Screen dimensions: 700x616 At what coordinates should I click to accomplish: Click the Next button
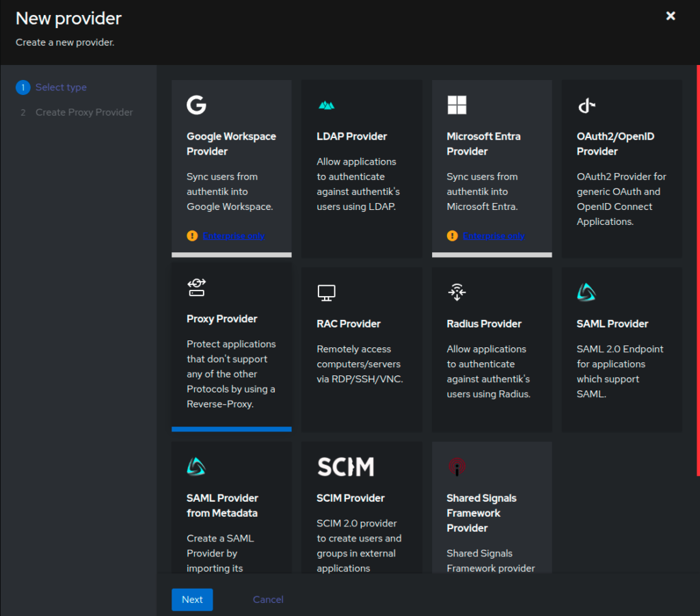click(192, 600)
